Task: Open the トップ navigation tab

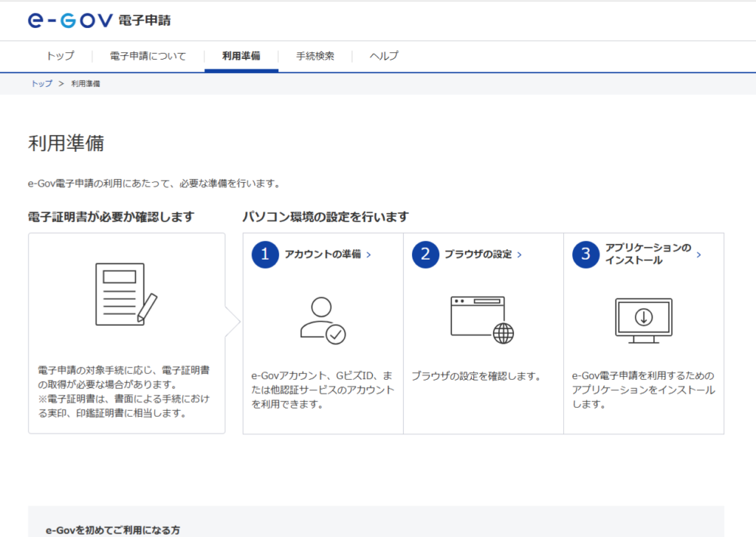Action: (60, 56)
